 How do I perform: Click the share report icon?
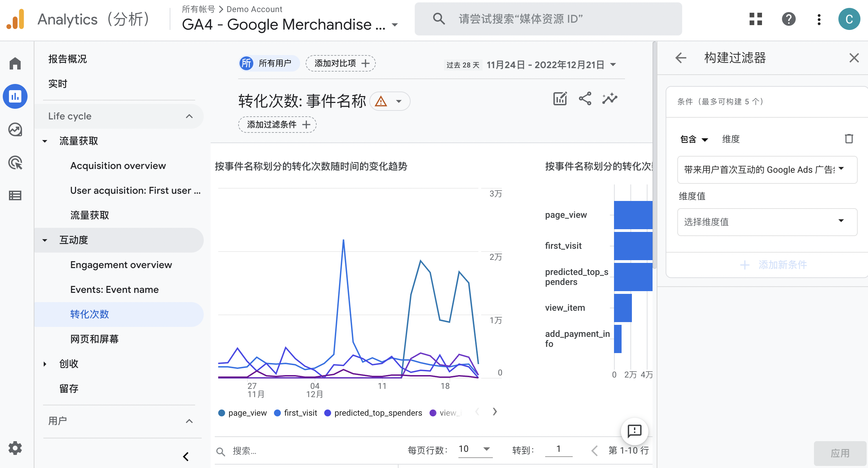click(585, 99)
